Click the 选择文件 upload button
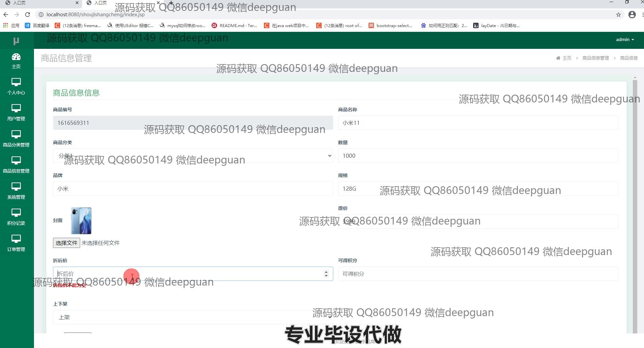This screenshot has height=348, width=644. [x=66, y=243]
